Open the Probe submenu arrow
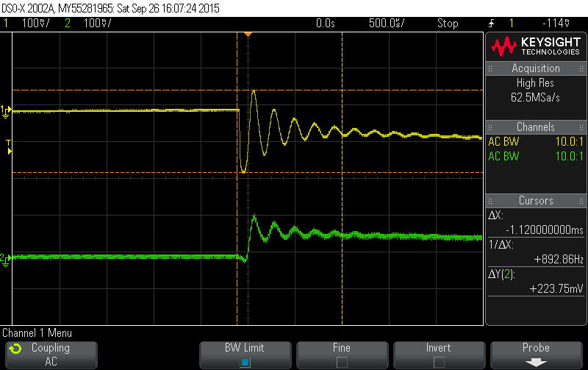Image resolution: width=588 pixels, height=370 pixels. pyautogui.click(x=536, y=363)
